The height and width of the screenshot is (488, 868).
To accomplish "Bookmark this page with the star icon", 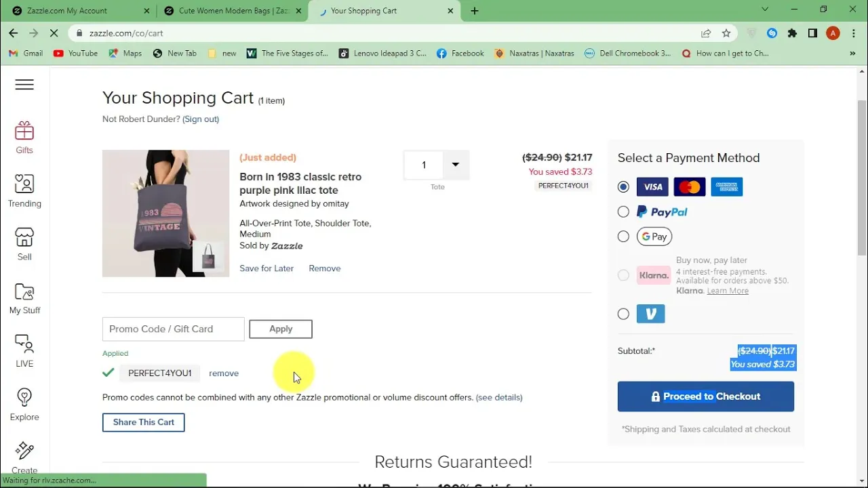I will (x=726, y=33).
